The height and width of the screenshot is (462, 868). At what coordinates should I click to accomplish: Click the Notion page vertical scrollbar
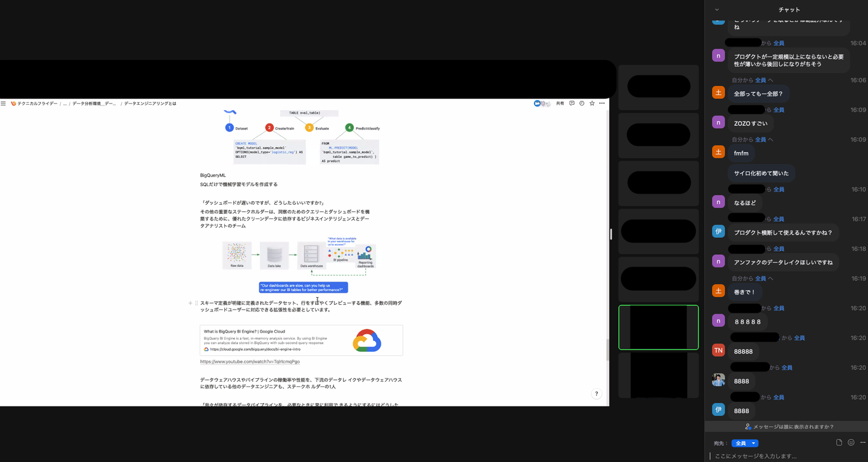click(x=606, y=350)
